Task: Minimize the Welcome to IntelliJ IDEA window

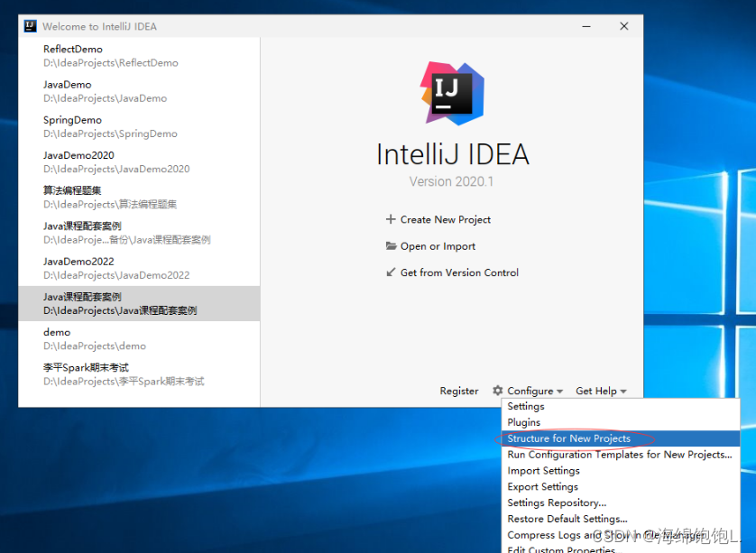Action: 586,26
